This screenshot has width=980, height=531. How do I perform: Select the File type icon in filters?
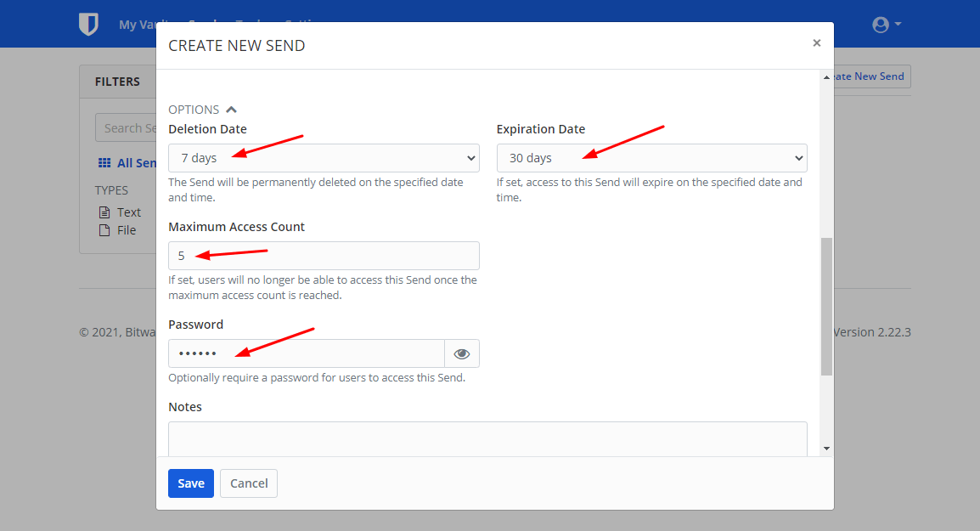point(104,230)
